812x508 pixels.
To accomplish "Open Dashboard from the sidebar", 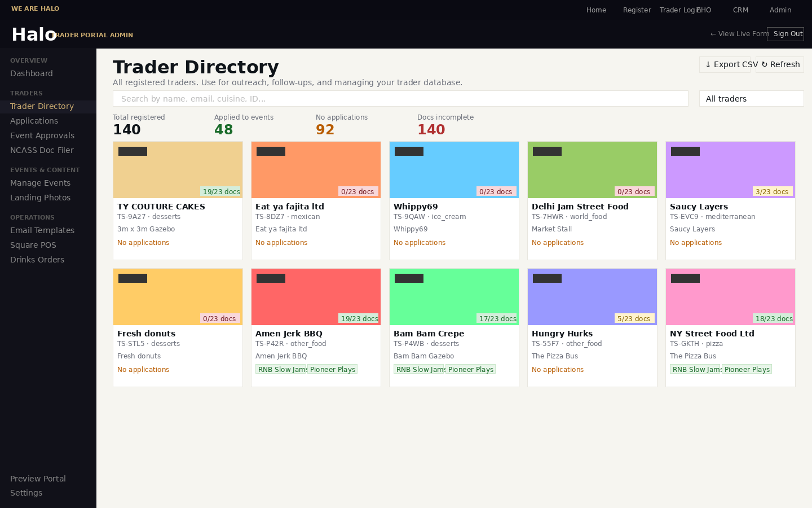I will pyautogui.click(x=32, y=73).
